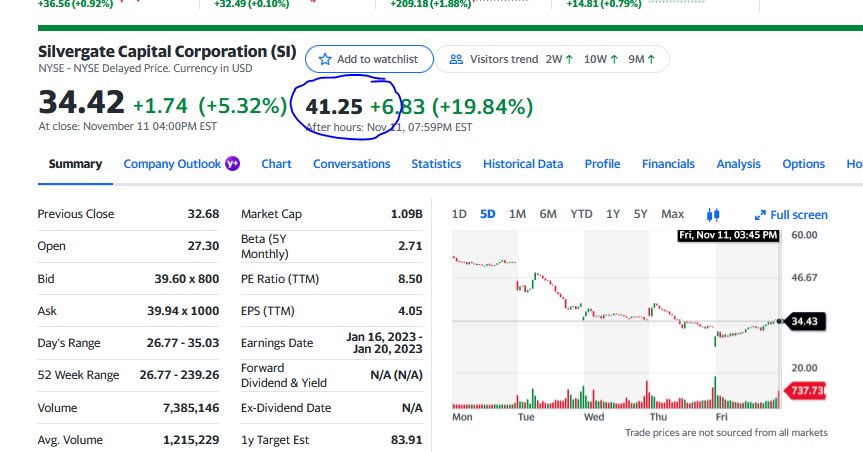863x452 pixels.
Task: Click the 9M visitors trend indicator
Action: 642,59
